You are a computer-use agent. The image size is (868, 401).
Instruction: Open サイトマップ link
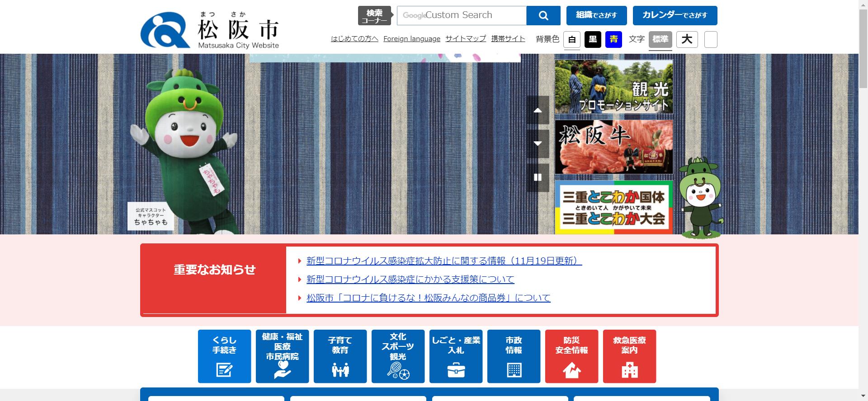pos(466,39)
